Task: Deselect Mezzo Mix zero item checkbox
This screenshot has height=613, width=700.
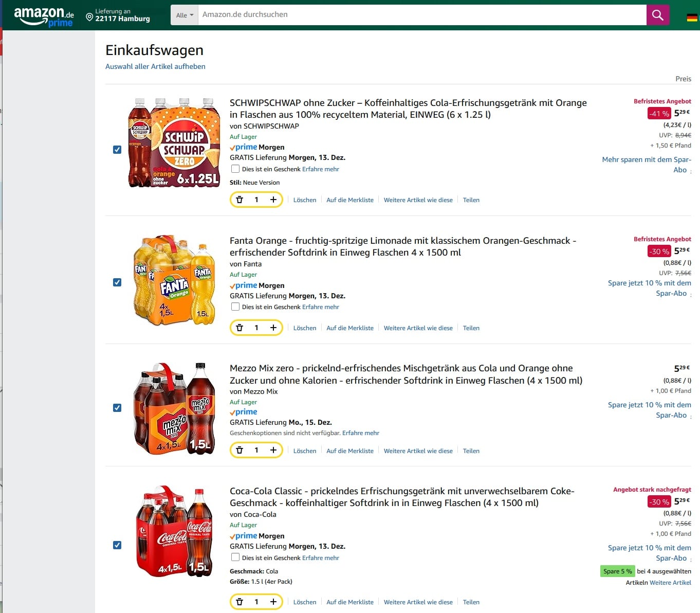Action: point(117,408)
